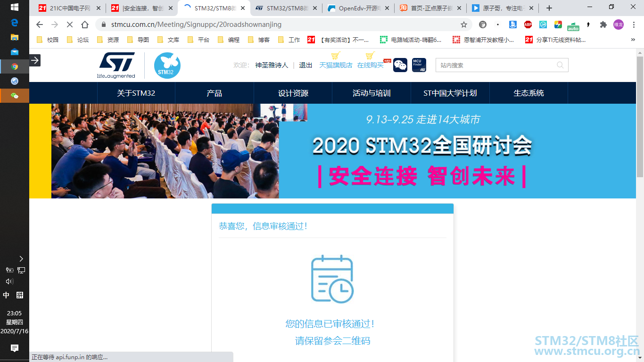Launch Microsoft Edge from the taskbar
This screenshot has width=644, height=362.
(15, 23)
